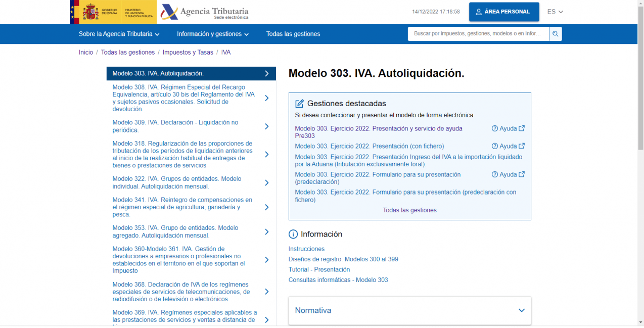
Task: Click the arrow on Modelo 341 entry
Action: point(266,207)
